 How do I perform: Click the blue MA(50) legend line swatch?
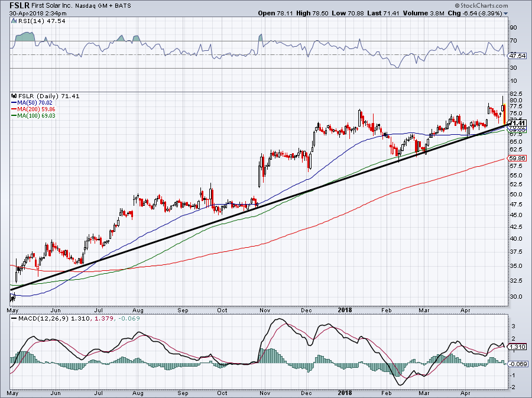[14, 102]
